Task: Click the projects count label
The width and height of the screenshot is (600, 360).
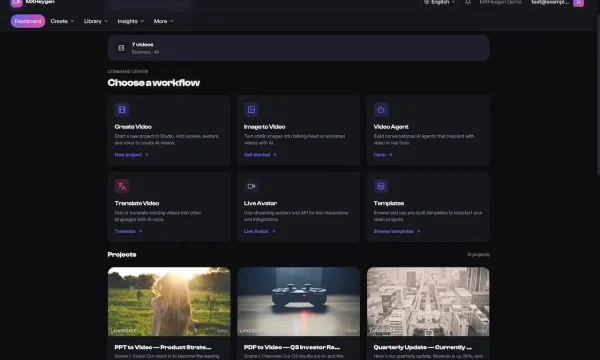Action: point(478,255)
